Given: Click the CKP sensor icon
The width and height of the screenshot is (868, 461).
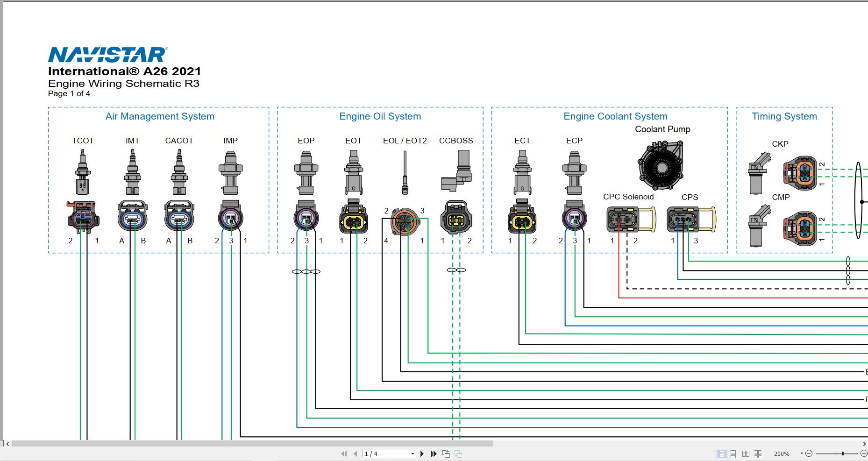Looking at the screenshot, I should tap(760, 173).
